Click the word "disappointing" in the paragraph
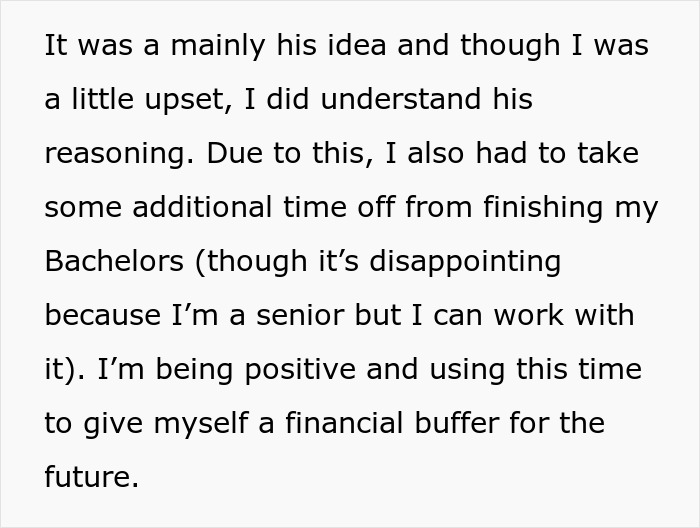 pos(465,262)
